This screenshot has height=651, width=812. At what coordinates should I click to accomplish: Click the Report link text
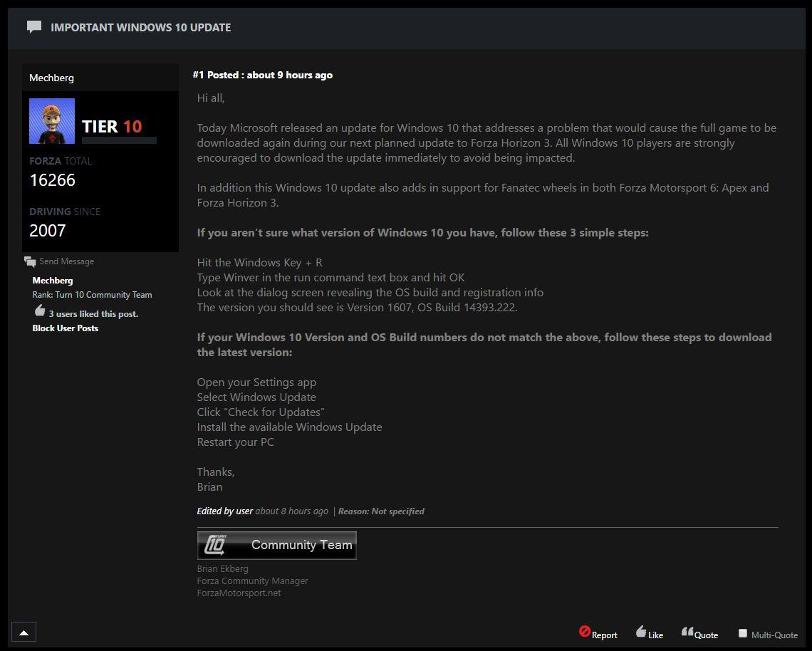click(604, 635)
